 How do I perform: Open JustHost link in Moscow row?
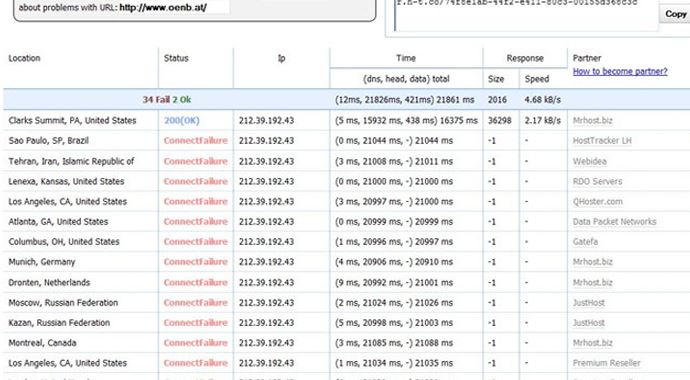589,303
